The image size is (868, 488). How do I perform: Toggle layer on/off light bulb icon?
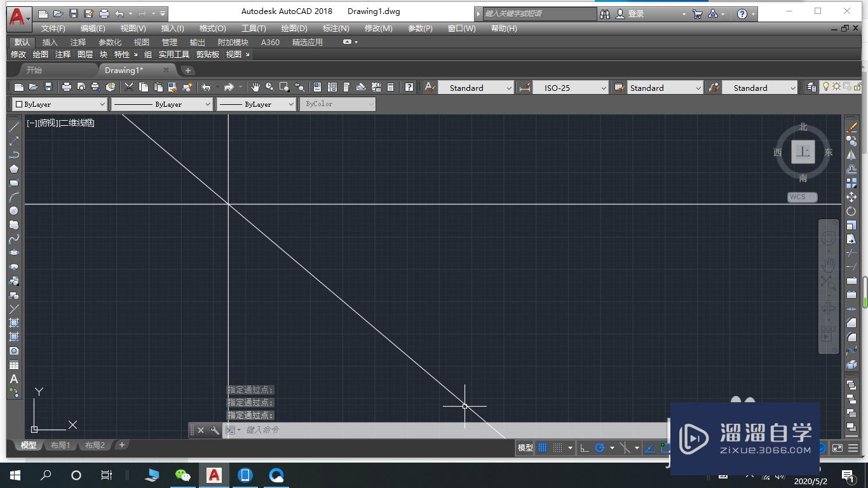826,87
